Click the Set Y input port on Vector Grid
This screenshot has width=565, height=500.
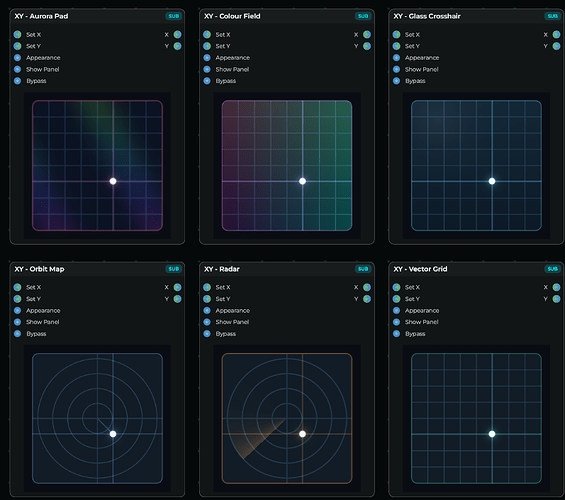(396, 299)
